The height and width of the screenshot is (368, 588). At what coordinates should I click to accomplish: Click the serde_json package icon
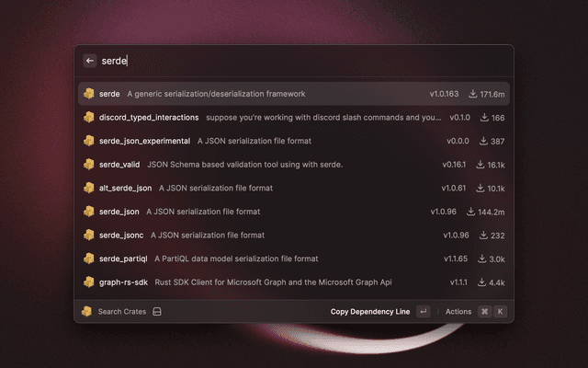pos(89,212)
